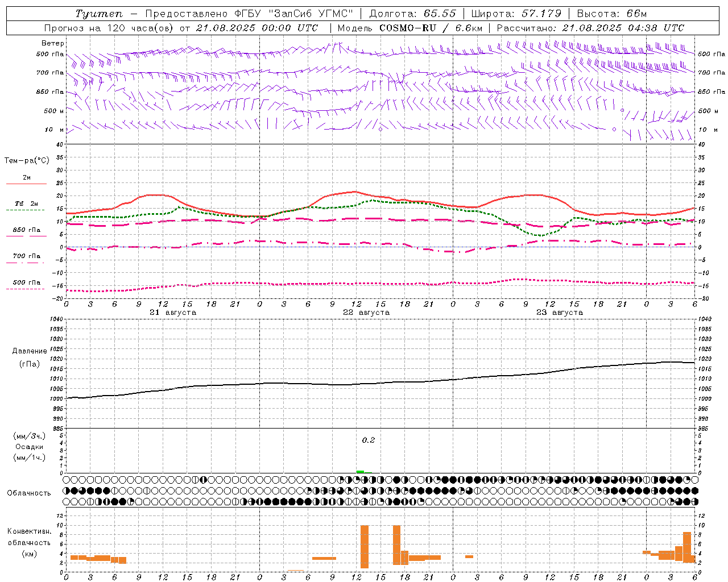Click the 'Конвективн.' convective cloud label

pyautogui.click(x=30, y=531)
